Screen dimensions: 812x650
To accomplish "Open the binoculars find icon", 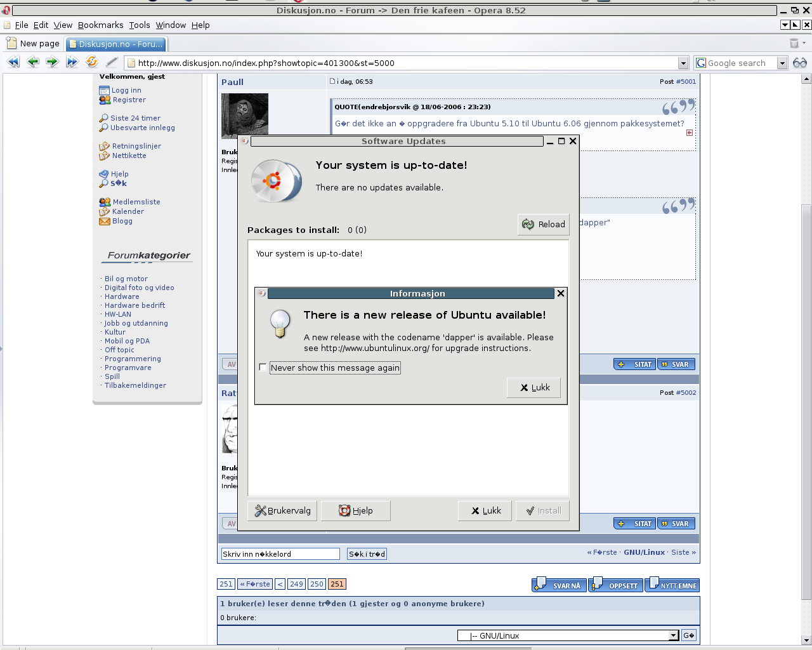I will [800, 62].
